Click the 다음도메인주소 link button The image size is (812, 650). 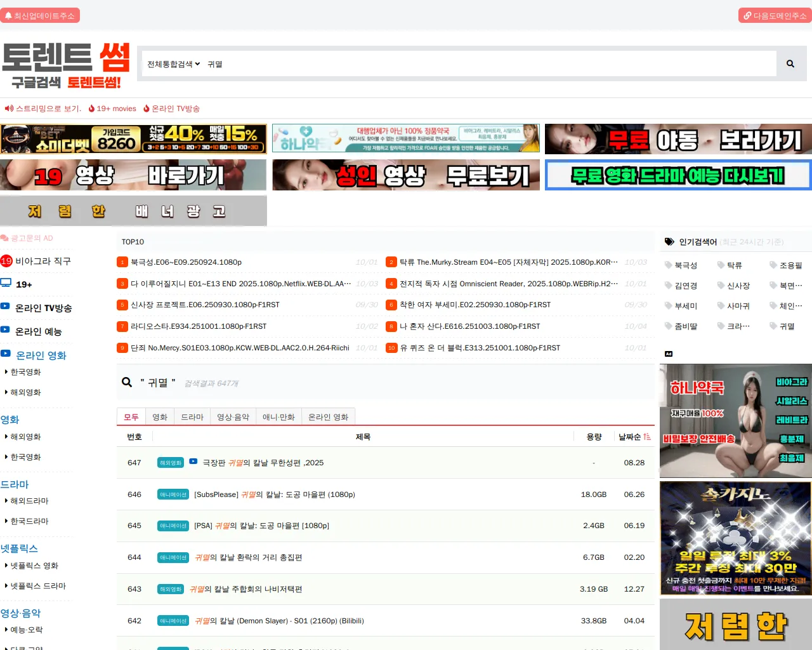(x=775, y=15)
